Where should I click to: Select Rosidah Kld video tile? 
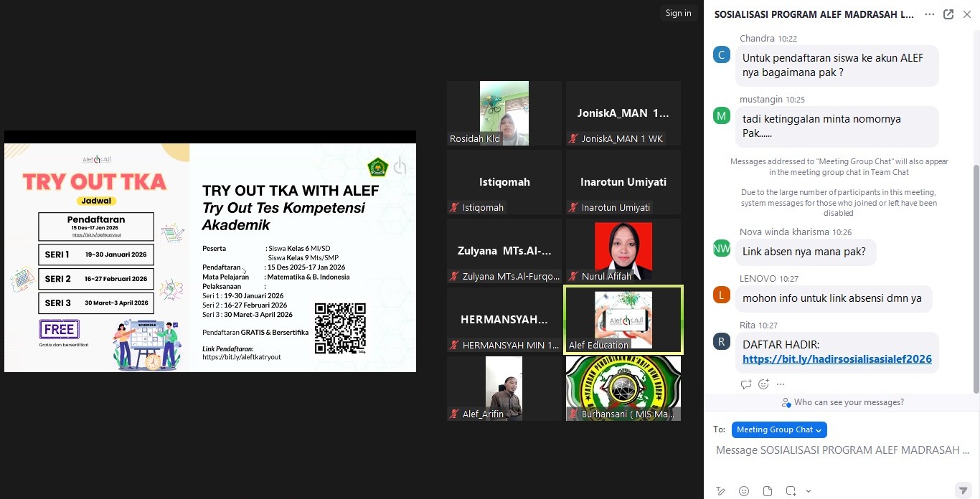tap(504, 113)
